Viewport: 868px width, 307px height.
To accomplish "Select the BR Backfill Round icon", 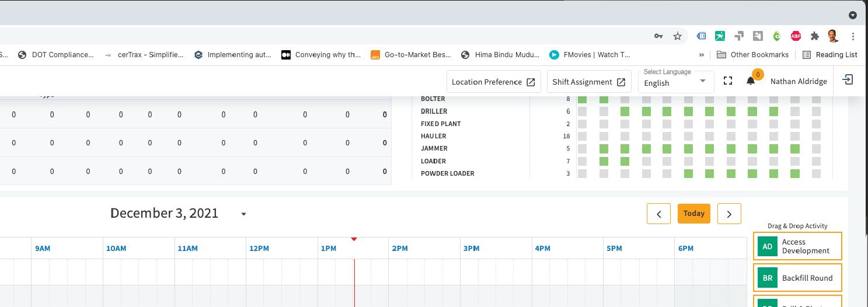I will (768, 278).
